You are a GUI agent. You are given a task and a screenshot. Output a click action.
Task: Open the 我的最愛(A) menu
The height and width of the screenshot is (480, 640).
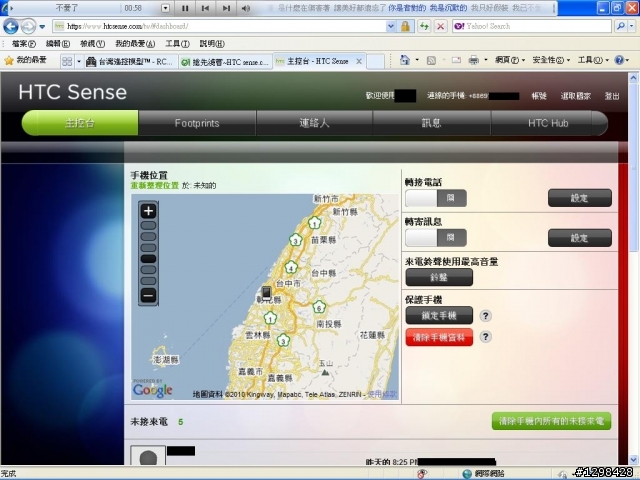pyautogui.click(x=135, y=44)
